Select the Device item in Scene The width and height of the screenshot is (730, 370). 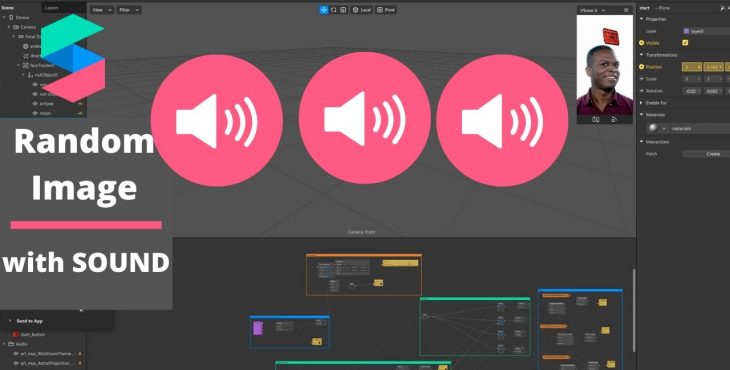22,17
